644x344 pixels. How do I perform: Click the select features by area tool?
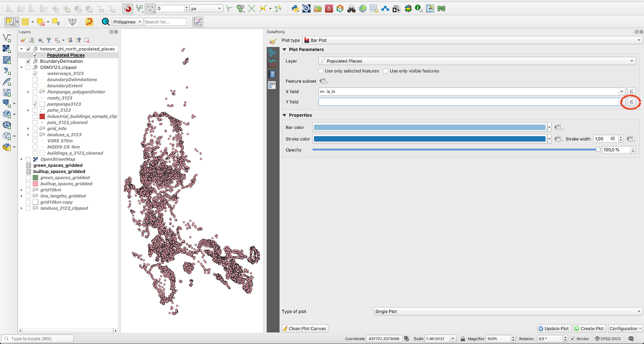[x=10, y=22]
